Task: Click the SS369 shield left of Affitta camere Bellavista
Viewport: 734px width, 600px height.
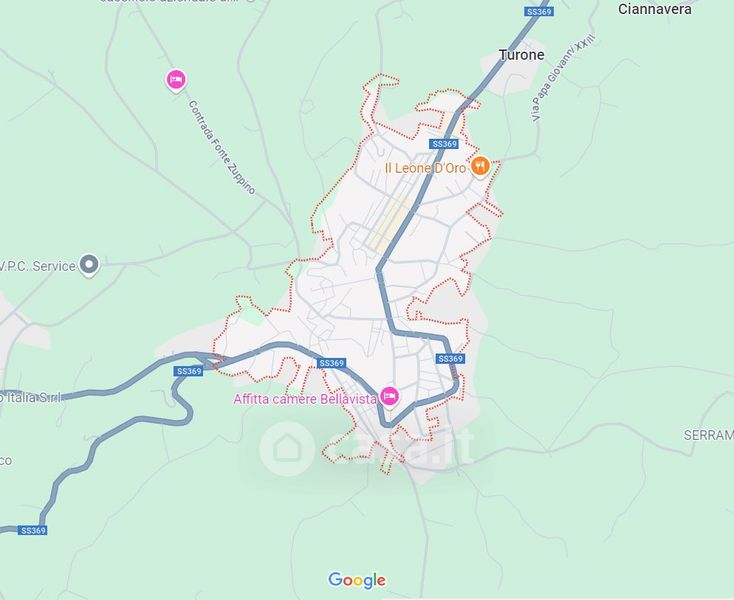Action: [x=331, y=363]
